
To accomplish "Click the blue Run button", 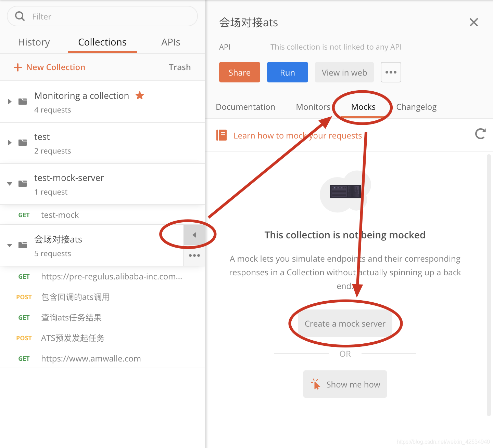I will click(x=288, y=72).
